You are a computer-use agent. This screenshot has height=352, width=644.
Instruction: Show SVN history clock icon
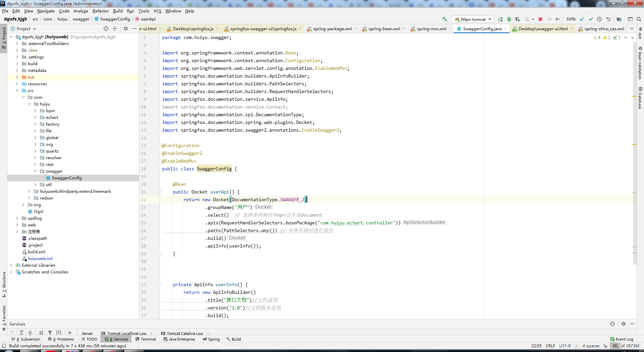(x=599, y=19)
